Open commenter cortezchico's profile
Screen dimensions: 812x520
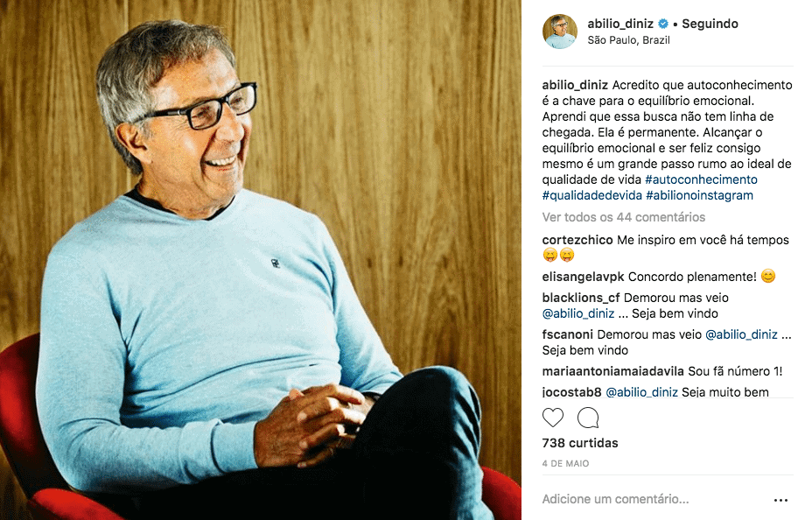tap(577, 240)
